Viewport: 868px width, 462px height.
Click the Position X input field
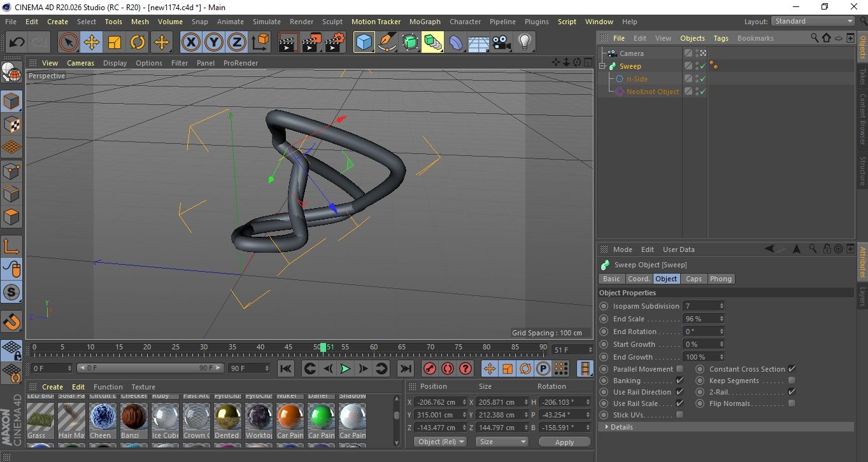pyautogui.click(x=439, y=402)
